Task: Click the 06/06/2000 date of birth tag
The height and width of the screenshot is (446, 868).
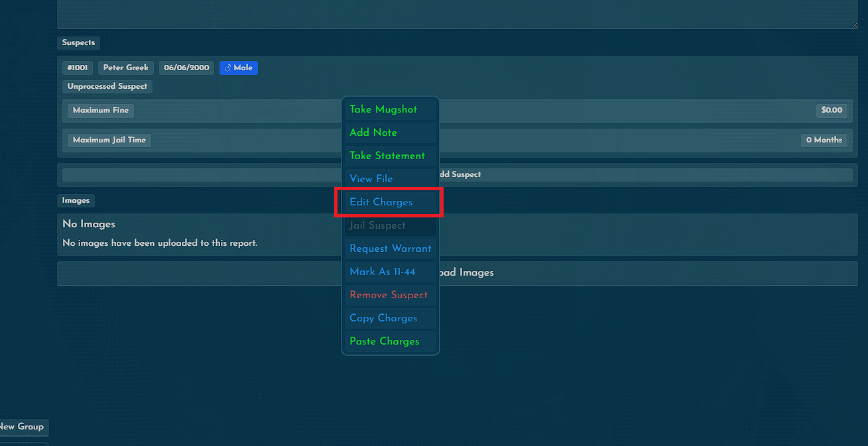Action: pyautogui.click(x=186, y=68)
